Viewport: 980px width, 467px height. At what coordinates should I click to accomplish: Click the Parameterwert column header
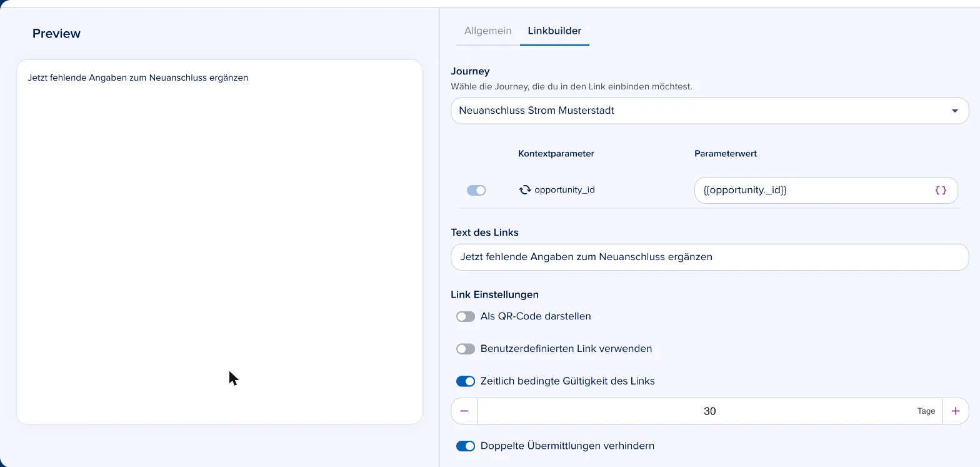[726, 154]
